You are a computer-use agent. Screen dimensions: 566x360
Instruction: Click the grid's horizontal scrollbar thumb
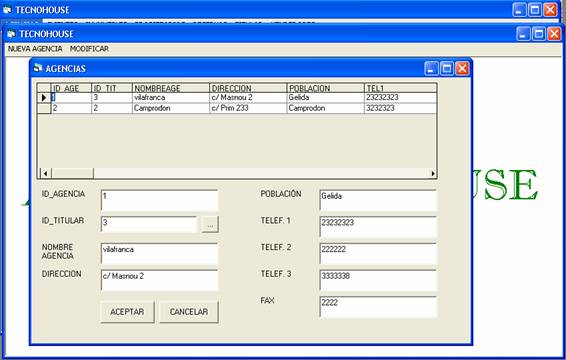coord(72,173)
